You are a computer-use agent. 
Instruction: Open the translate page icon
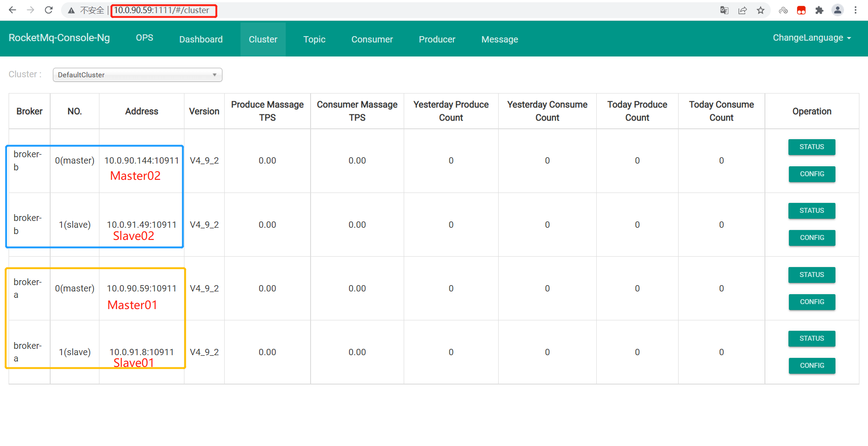click(x=724, y=10)
